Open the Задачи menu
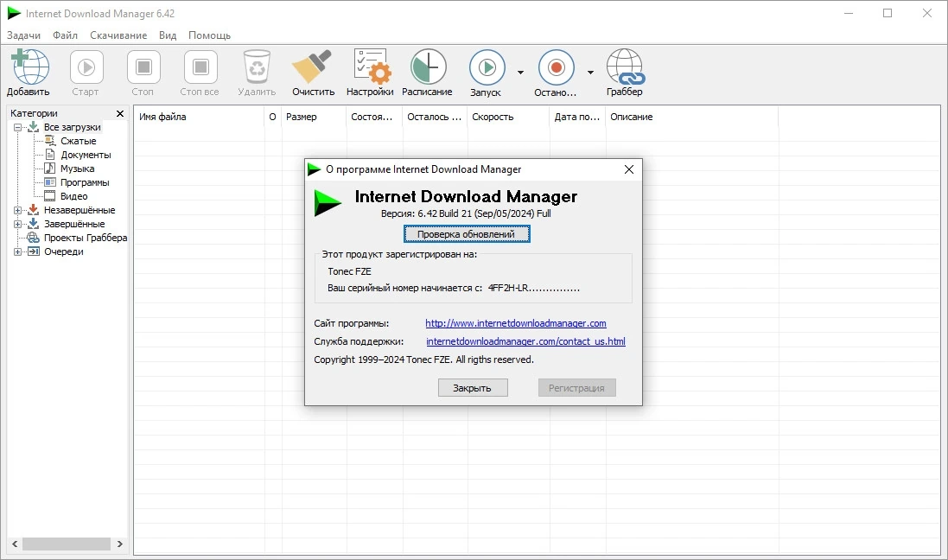 [23, 35]
